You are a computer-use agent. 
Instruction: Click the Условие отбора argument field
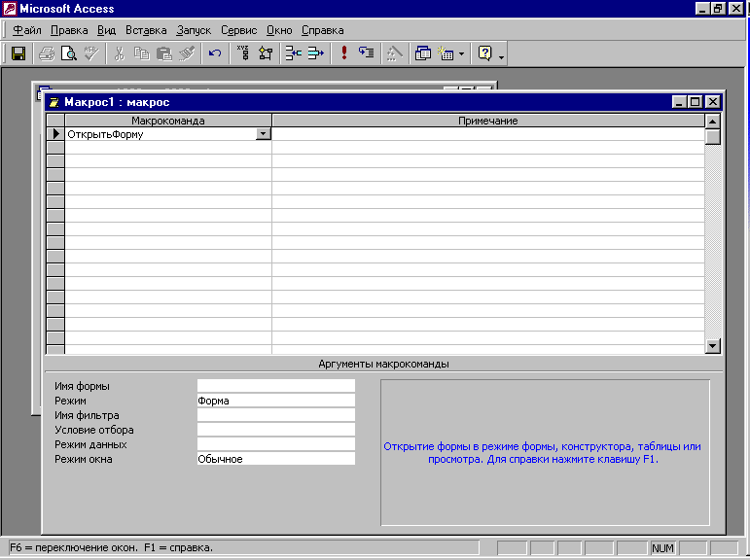[276, 430]
